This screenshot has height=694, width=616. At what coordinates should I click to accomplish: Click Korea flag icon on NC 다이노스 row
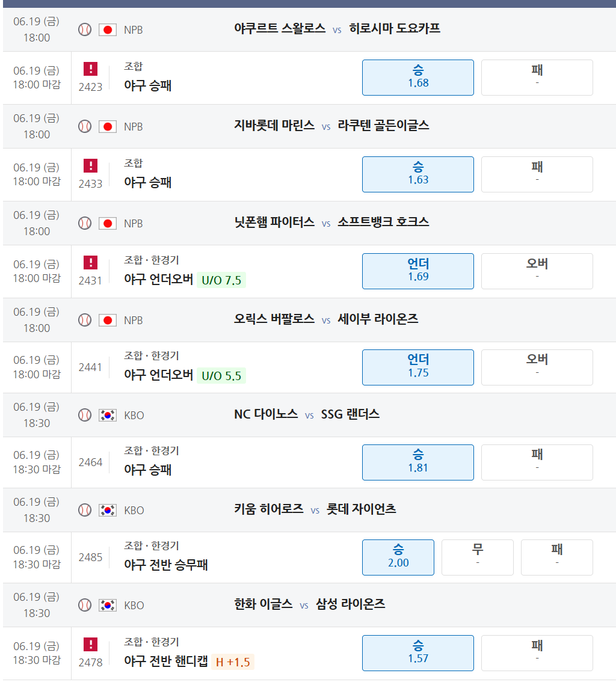pos(107,415)
